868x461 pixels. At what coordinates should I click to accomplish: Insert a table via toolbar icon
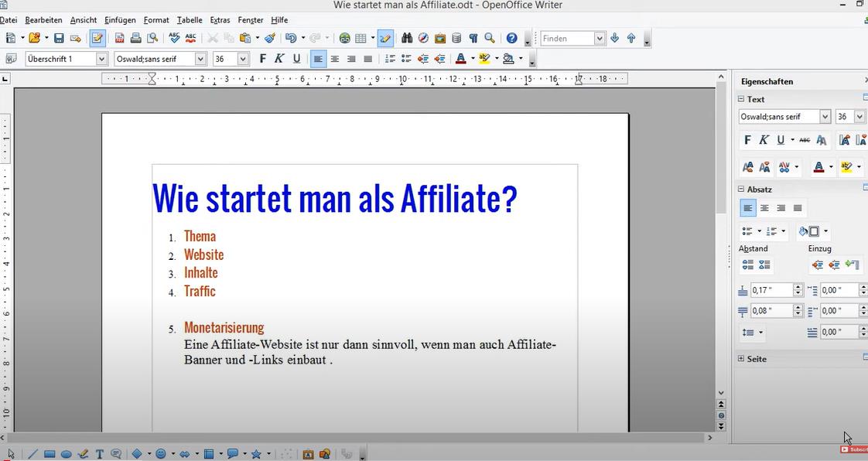pos(361,38)
